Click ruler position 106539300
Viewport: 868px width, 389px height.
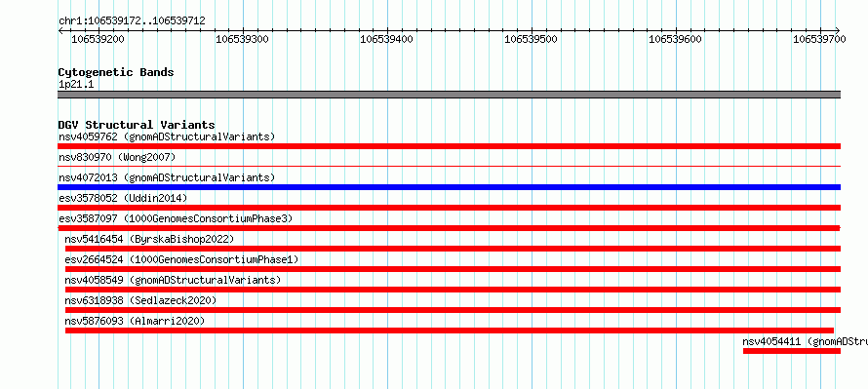pos(243,39)
